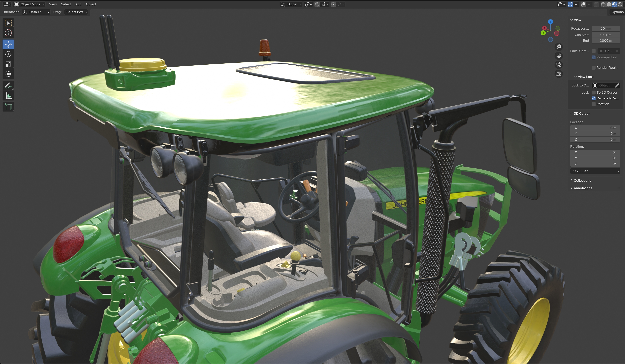The width and height of the screenshot is (625, 364).
Task: Enable the Render Region checkbox
Action: pos(594,68)
